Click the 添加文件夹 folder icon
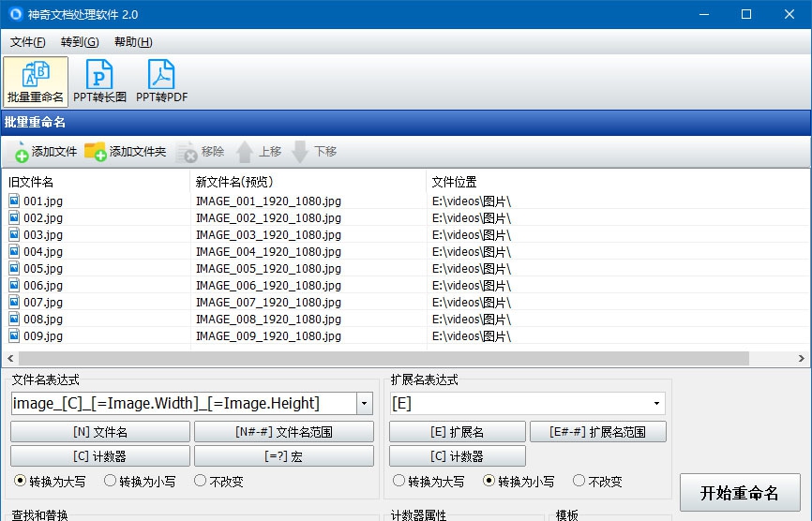Image resolution: width=812 pixels, height=521 pixels. click(96, 152)
